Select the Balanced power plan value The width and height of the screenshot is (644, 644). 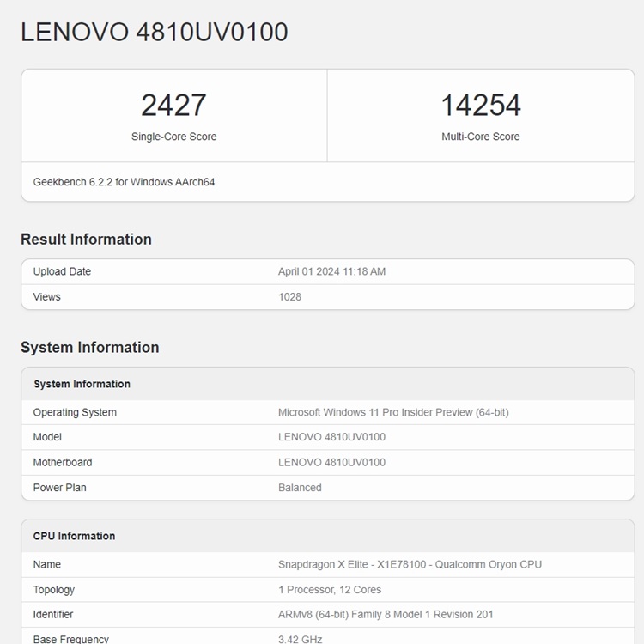coord(300,488)
